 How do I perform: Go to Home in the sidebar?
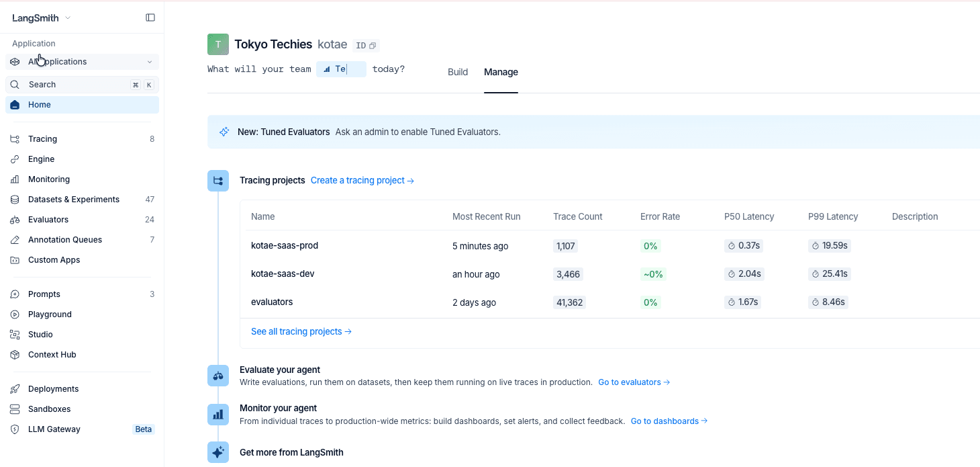point(83,105)
